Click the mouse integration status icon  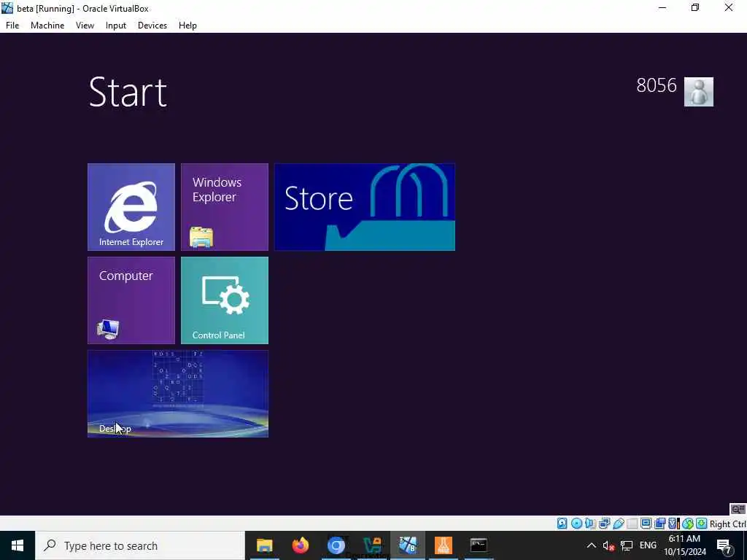[687, 524]
